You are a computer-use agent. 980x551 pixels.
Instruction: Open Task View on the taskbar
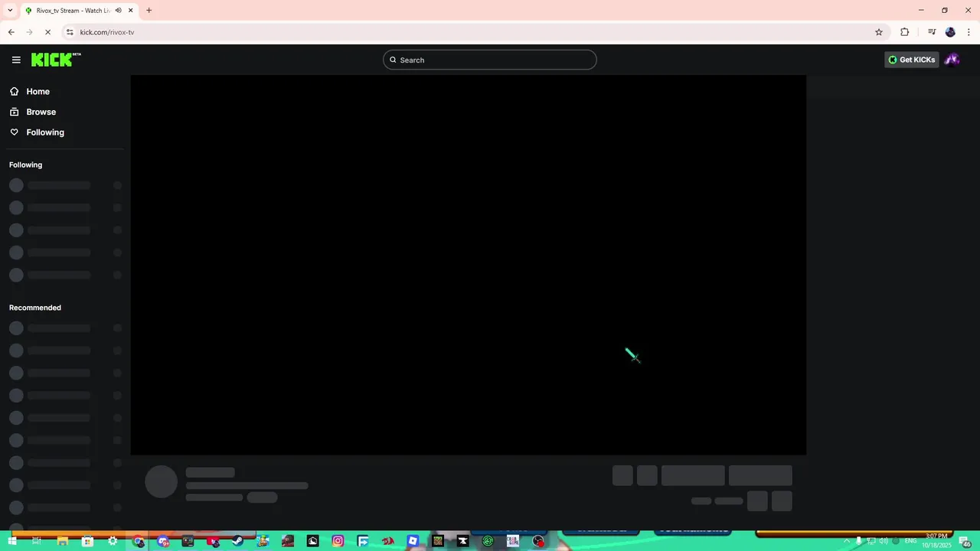37,541
